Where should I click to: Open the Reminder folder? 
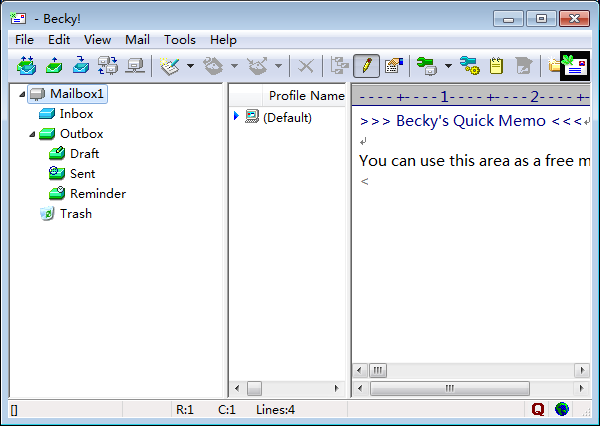[98, 194]
